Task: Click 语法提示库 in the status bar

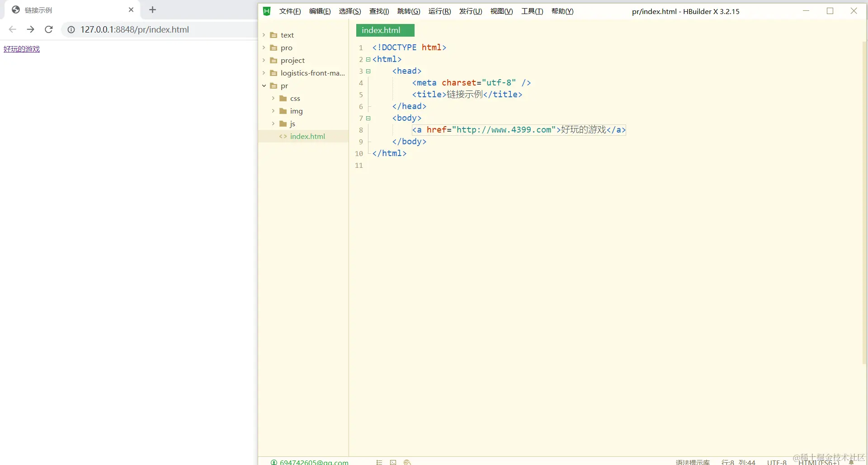Action: [693, 462]
